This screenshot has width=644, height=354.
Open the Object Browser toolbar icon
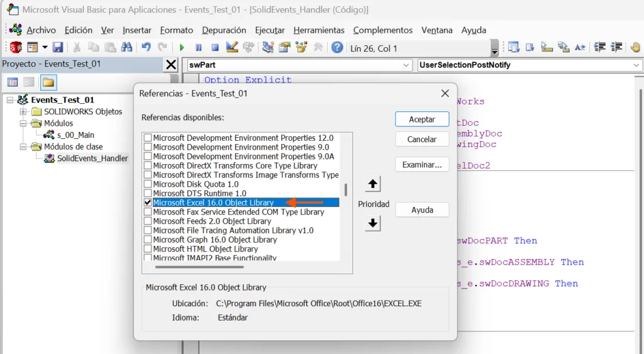[x=301, y=48]
